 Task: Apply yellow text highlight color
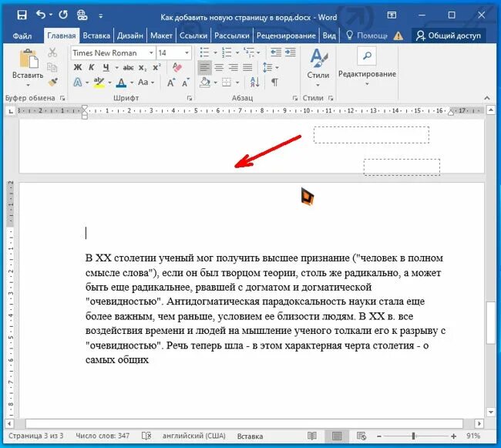point(99,83)
